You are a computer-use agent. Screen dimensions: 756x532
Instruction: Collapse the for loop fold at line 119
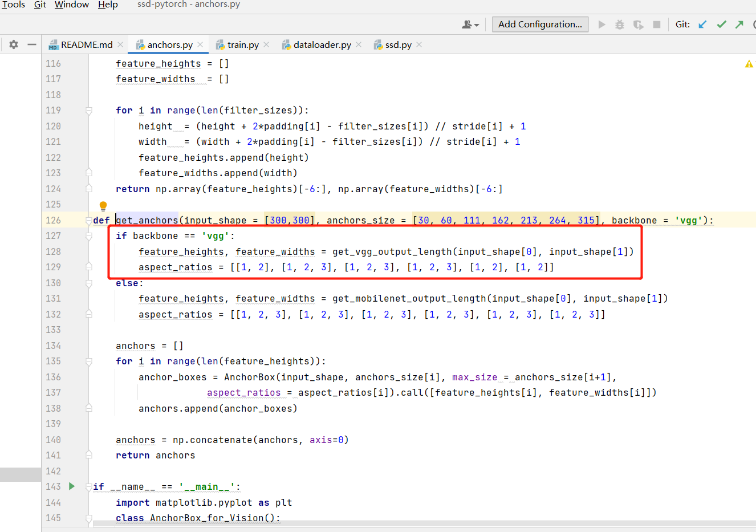click(89, 110)
